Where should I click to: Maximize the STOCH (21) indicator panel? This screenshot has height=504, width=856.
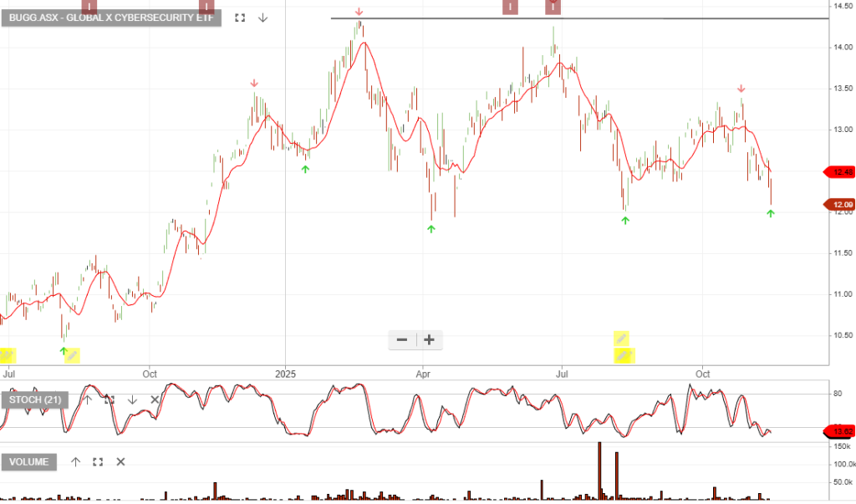tap(109, 400)
